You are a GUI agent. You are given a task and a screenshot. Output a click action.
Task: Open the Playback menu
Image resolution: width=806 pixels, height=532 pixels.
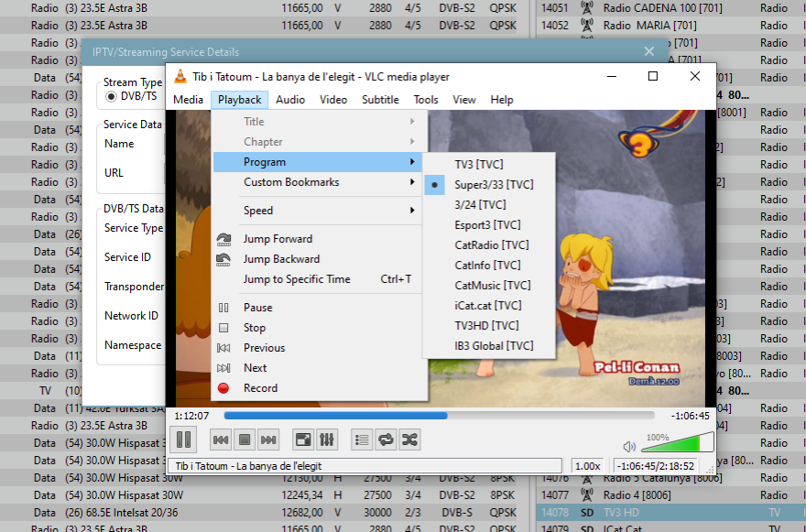click(x=240, y=100)
